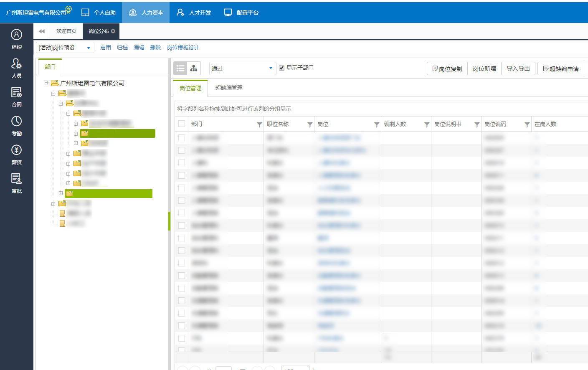Click the double-arrow tab scroll icon

(x=42, y=31)
